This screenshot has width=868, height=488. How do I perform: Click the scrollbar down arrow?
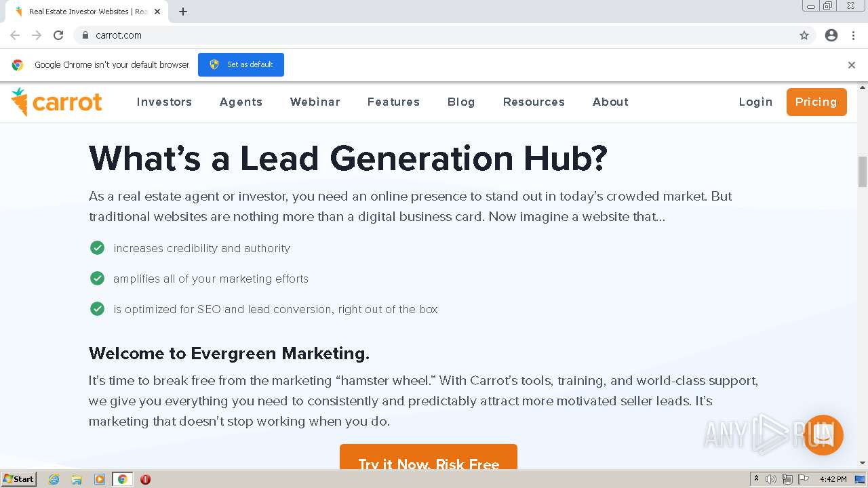tap(863, 464)
